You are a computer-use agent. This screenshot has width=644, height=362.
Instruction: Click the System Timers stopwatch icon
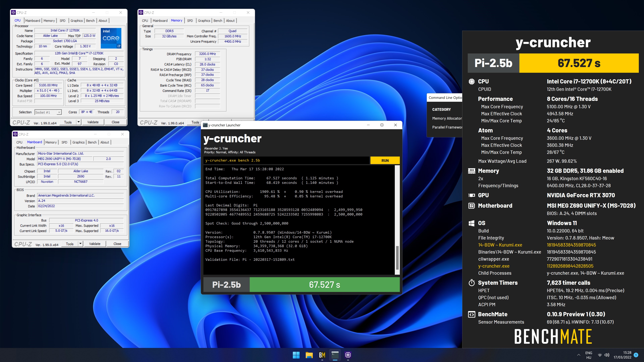pyautogui.click(x=471, y=283)
